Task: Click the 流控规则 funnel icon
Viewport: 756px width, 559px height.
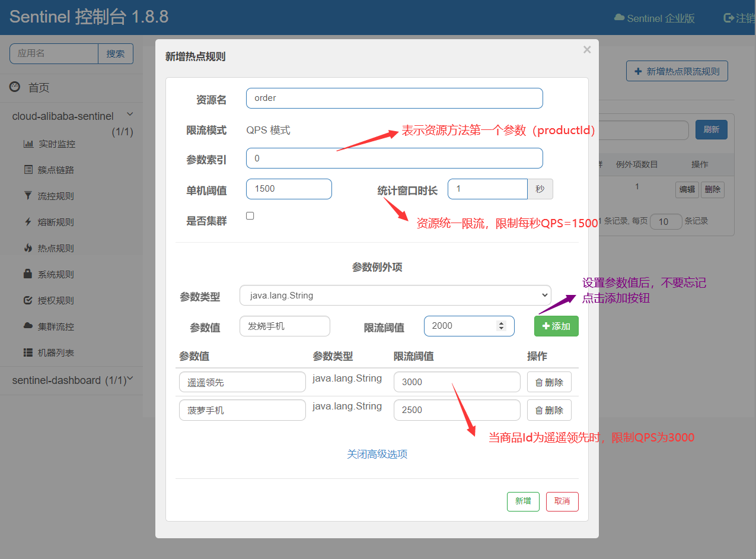Action: (28, 196)
